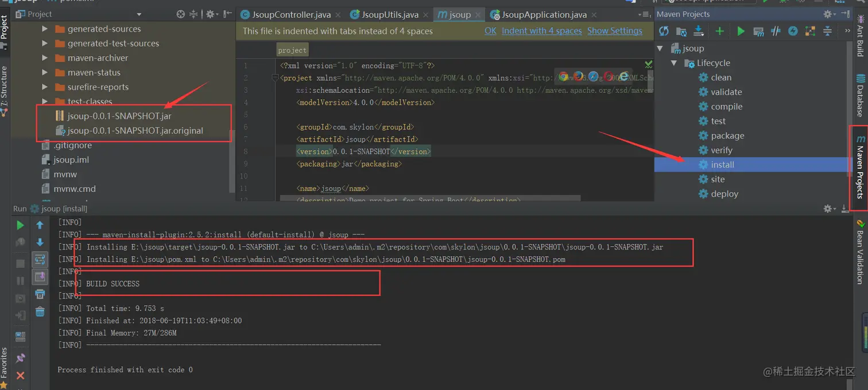The width and height of the screenshot is (868, 390).
Task: Toggle offline mode in Maven toolbar
Action: [x=776, y=31]
